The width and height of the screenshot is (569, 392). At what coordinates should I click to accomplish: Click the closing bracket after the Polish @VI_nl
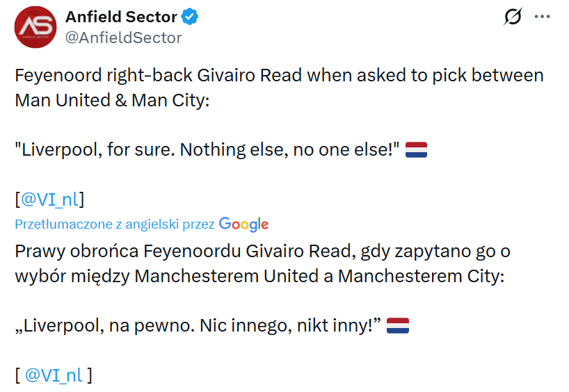pos(90,375)
